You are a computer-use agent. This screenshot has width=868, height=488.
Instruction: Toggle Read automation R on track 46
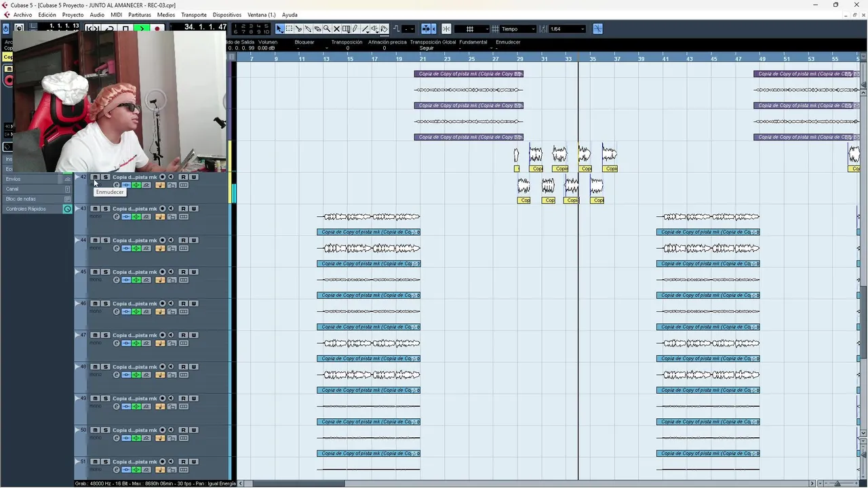(x=183, y=304)
